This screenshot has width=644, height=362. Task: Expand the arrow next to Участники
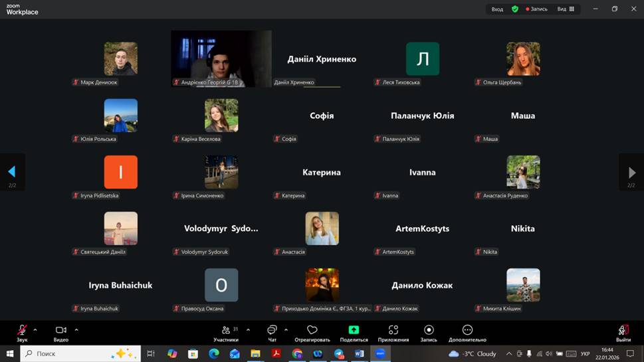point(248,329)
